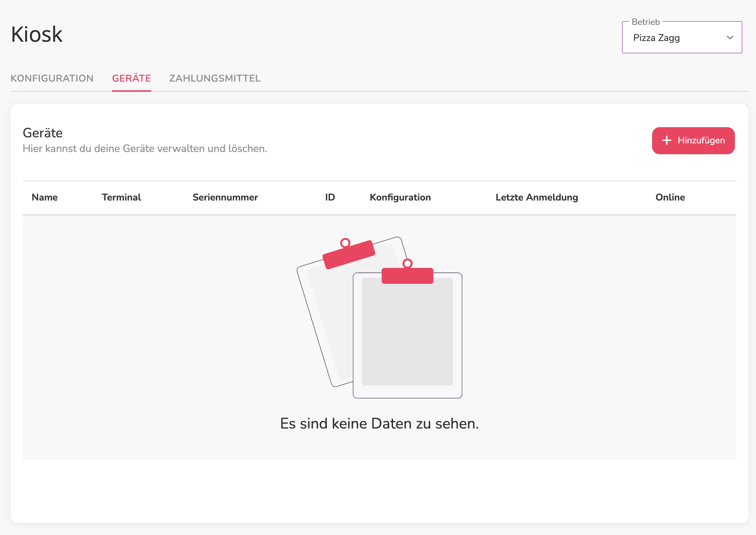756x535 pixels.
Task: Select the Geräte tab
Action: click(x=131, y=78)
